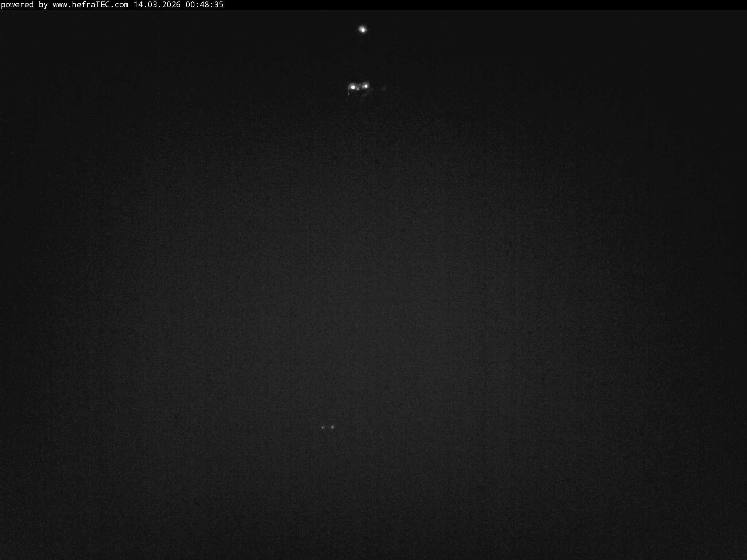Click the dim glow right of the light cluster
The height and width of the screenshot is (560, 747).
tap(384, 88)
